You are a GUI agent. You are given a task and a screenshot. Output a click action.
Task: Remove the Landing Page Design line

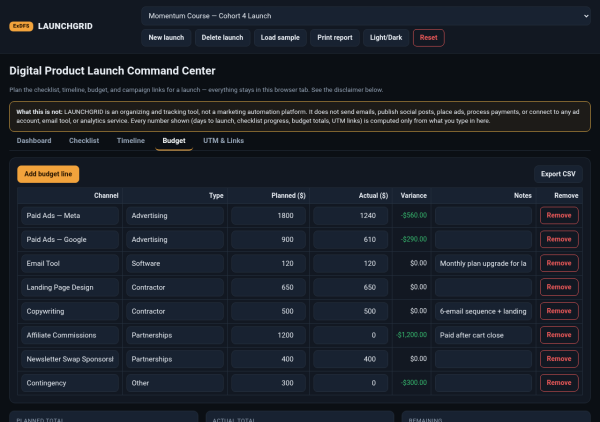coord(559,287)
